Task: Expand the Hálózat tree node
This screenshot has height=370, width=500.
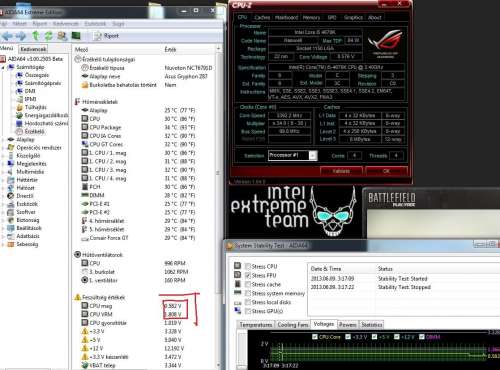Action: [3, 188]
